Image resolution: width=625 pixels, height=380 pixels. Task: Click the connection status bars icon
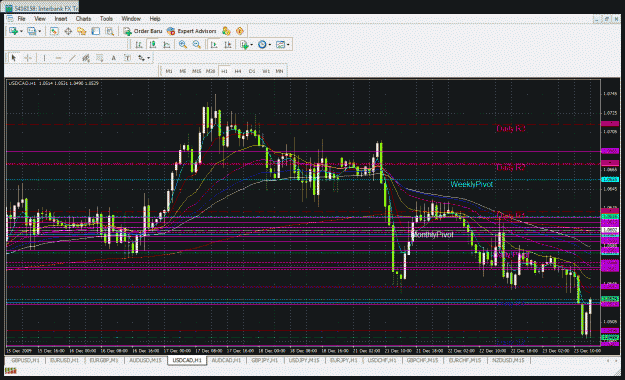tap(11, 371)
